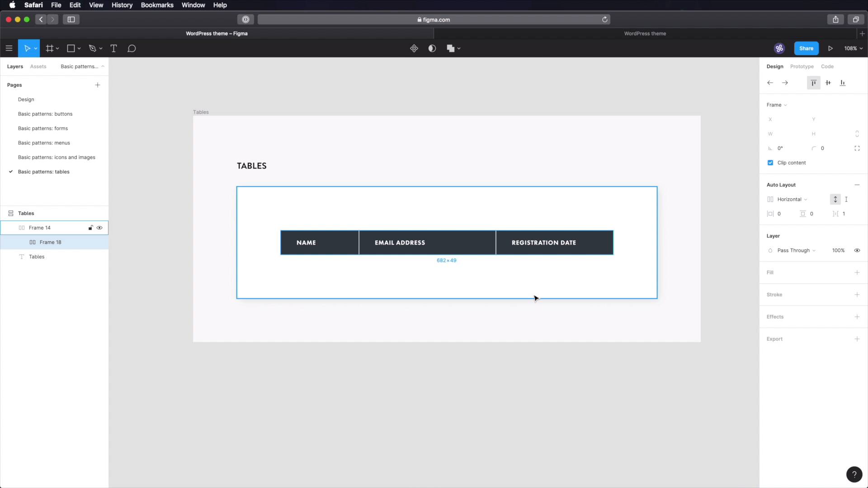
Task: Click the plus to add a Fill
Action: (857, 272)
